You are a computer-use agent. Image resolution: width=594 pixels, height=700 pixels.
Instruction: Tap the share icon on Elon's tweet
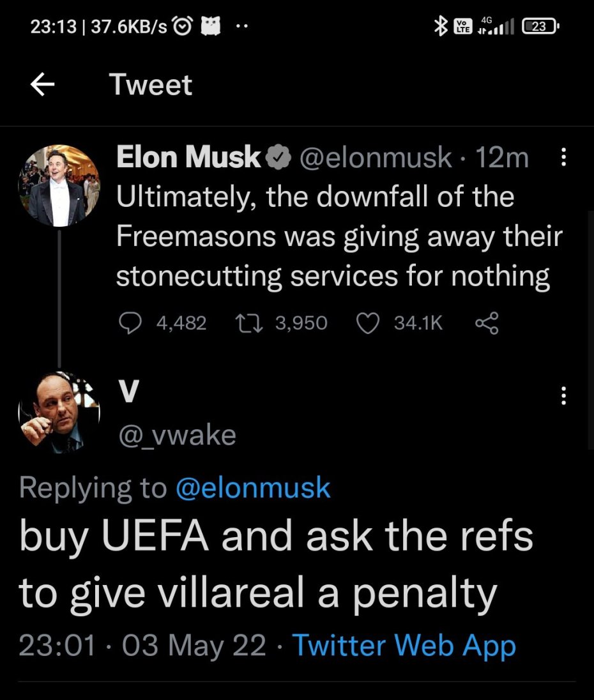point(486,323)
